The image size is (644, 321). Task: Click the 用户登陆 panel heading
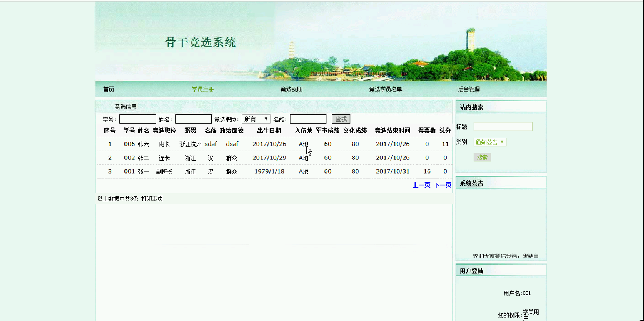[472, 271]
